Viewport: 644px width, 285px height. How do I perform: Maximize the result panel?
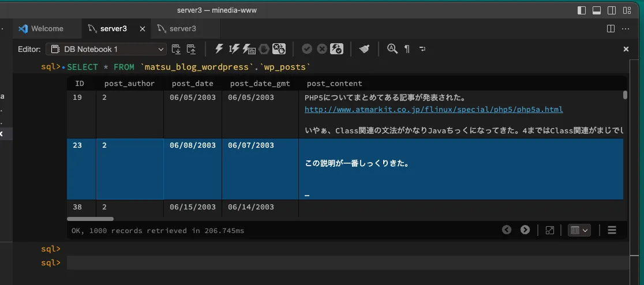pos(550,230)
